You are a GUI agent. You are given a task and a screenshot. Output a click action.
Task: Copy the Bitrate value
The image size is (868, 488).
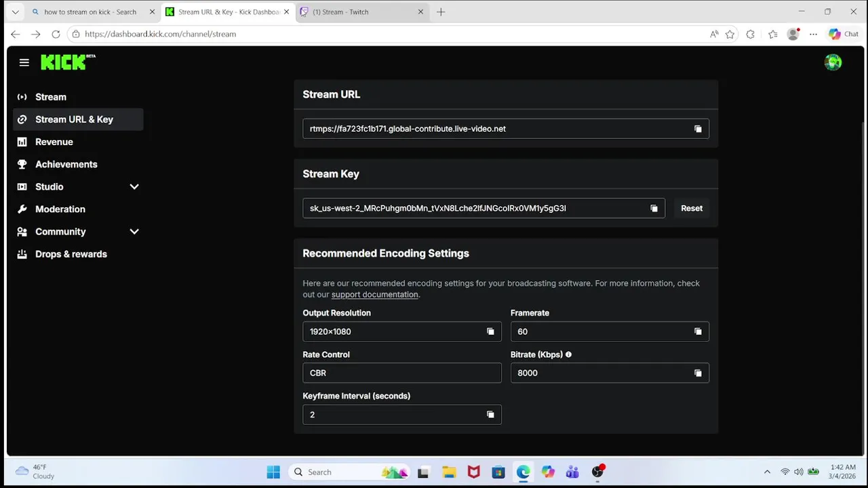(698, 373)
